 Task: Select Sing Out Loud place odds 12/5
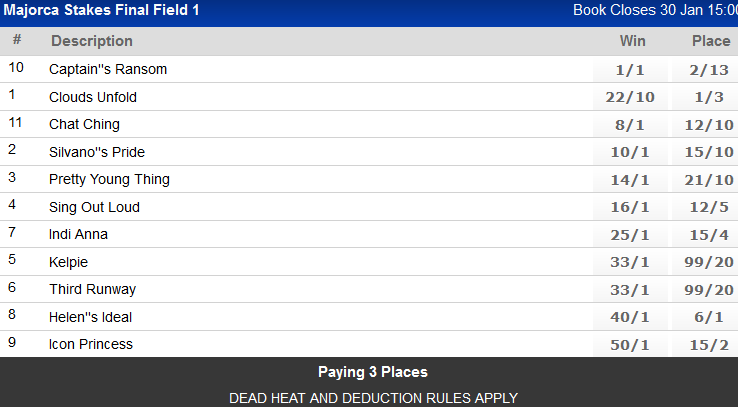click(x=710, y=207)
